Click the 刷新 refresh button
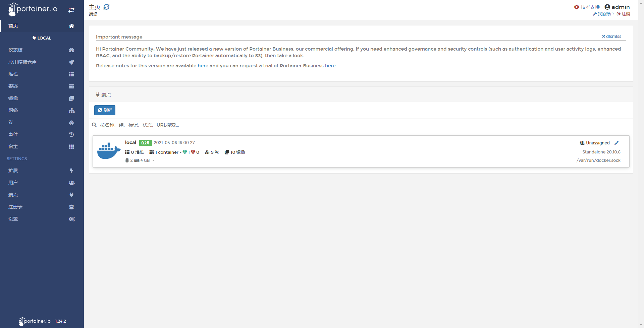The image size is (644, 328). (x=105, y=110)
